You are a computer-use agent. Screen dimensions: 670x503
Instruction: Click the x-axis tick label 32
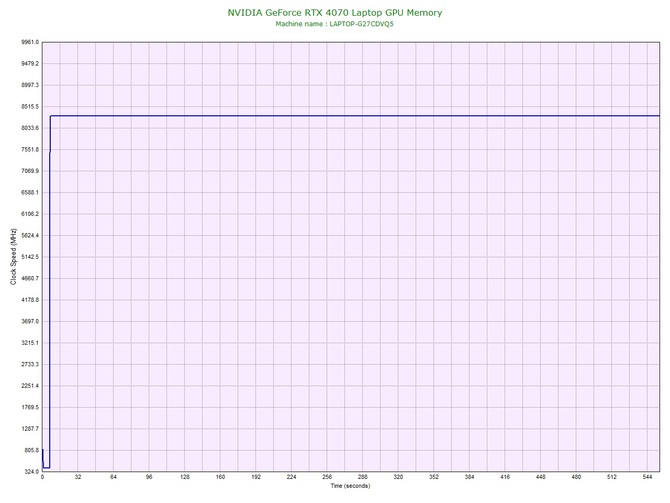click(78, 477)
